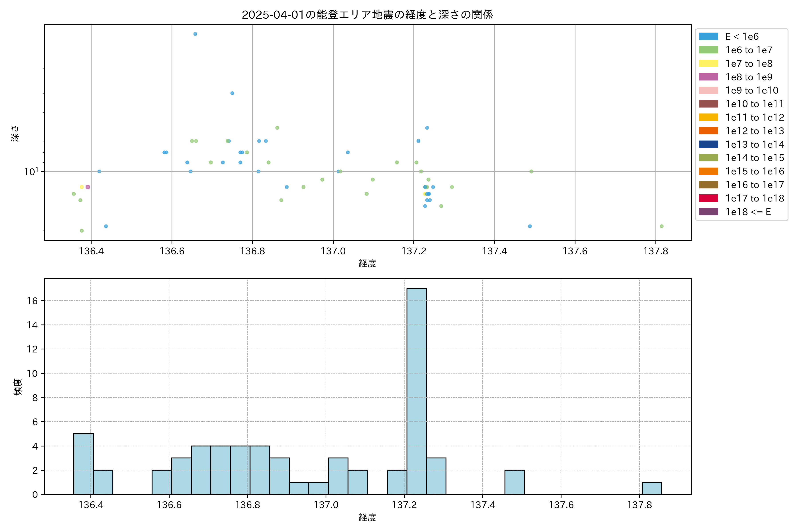Click the leftmost histogram bar of height 5
798x532 pixels.
[84, 464]
